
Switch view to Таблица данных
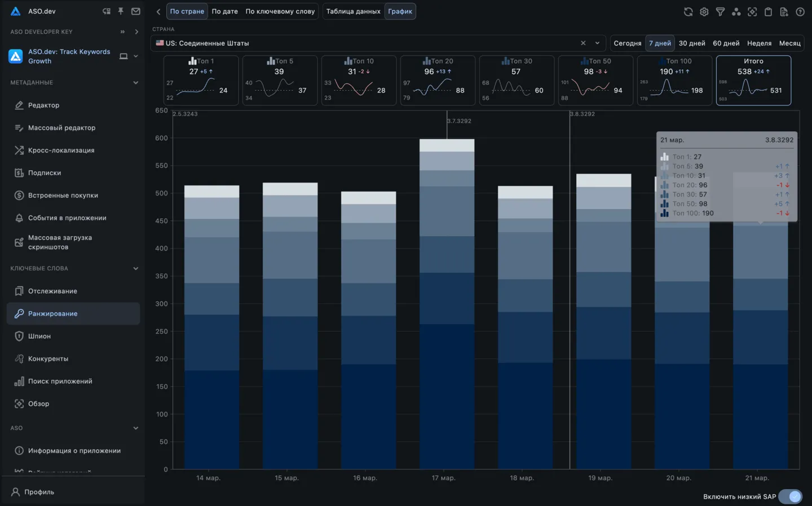(x=353, y=11)
